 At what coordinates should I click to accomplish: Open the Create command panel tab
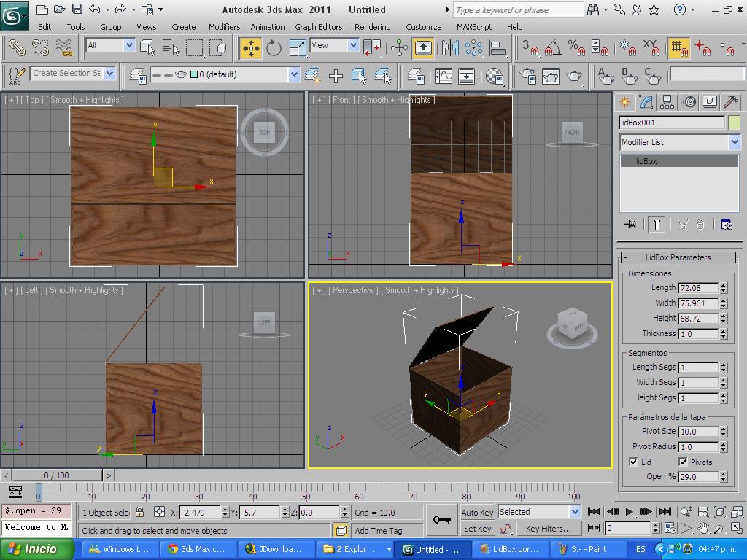[624, 102]
